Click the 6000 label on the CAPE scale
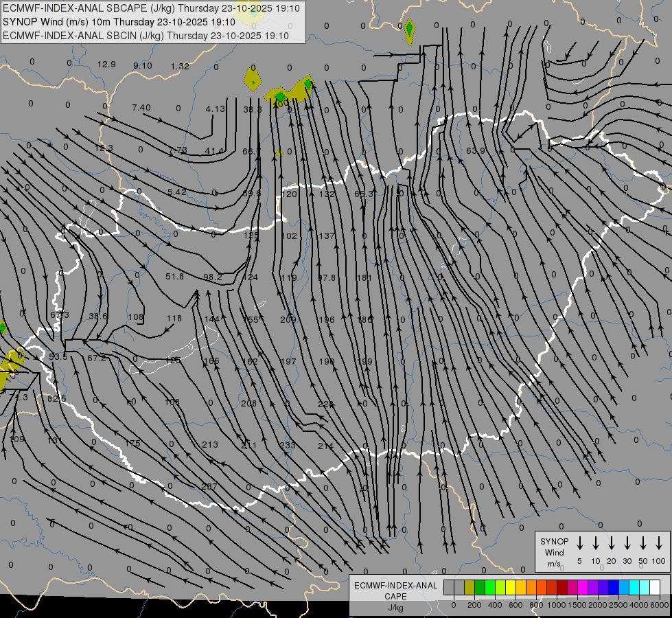Image resolution: width=672 pixels, height=618 pixels. click(x=659, y=605)
